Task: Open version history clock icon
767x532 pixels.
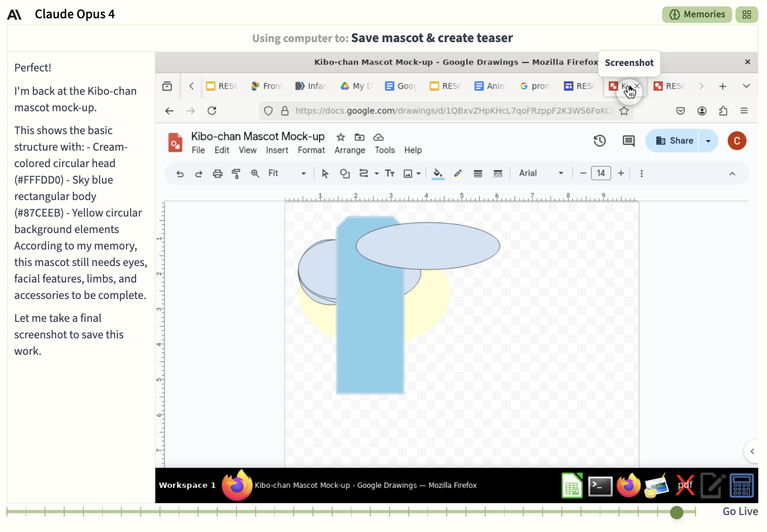Action: click(x=600, y=141)
